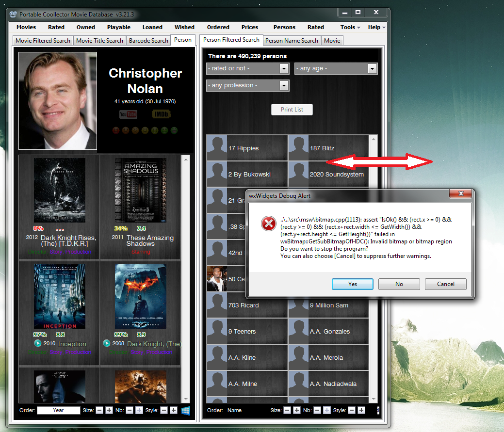Decrease Nb in persons list panel

click(x=317, y=410)
